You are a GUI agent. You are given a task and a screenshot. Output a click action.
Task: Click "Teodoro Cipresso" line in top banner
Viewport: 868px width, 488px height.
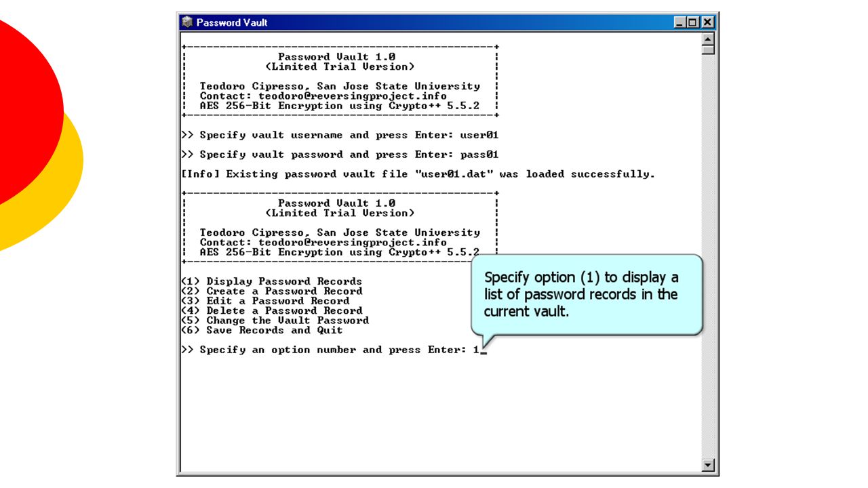340,86
